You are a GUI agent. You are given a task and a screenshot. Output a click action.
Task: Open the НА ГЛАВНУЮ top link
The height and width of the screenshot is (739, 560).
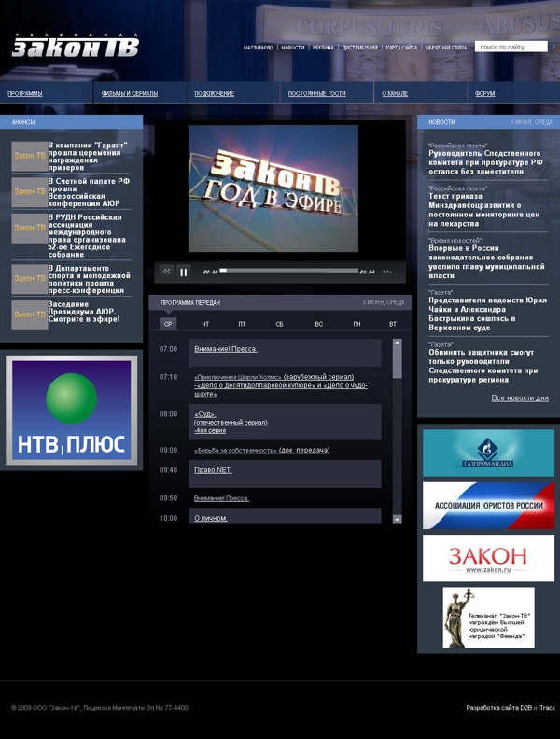click(258, 48)
